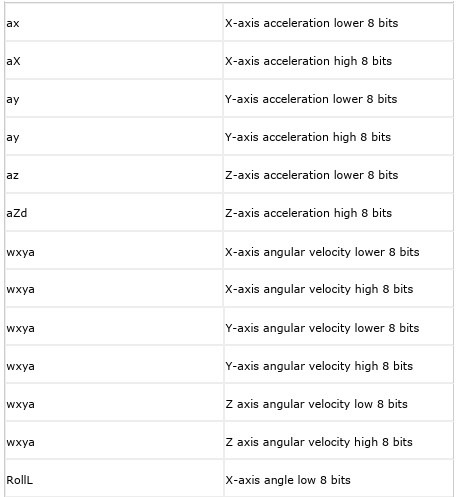The image size is (458, 497).
Task: Click 'X-axis acceleration high 8 bits' description
Action: [308, 61]
